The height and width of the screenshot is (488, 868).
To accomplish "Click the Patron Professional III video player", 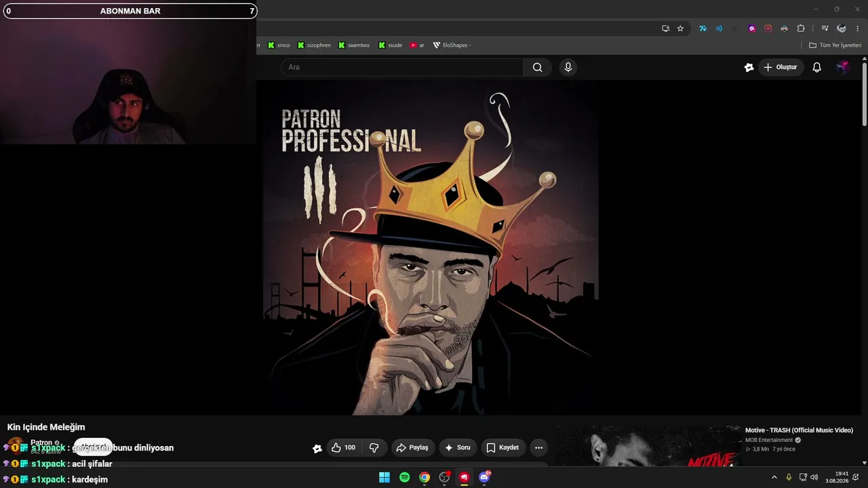I will pyautogui.click(x=431, y=247).
